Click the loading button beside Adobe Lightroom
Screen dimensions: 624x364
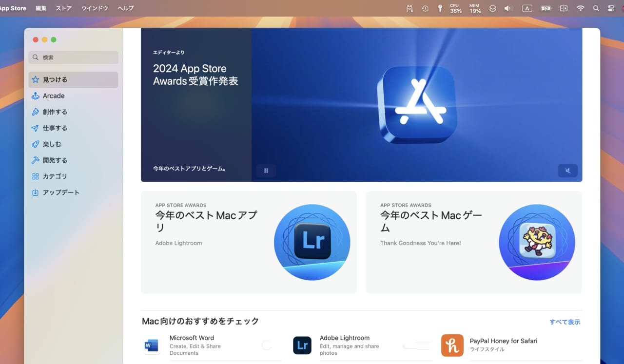(417, 345)
